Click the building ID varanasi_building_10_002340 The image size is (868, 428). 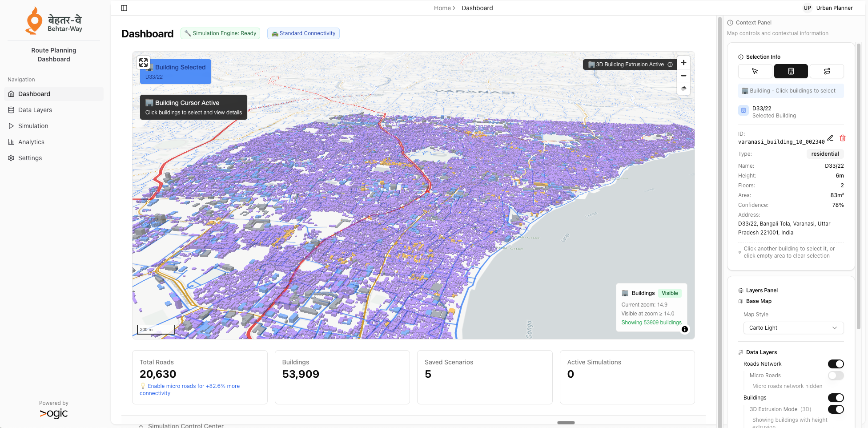coord(781,142)
